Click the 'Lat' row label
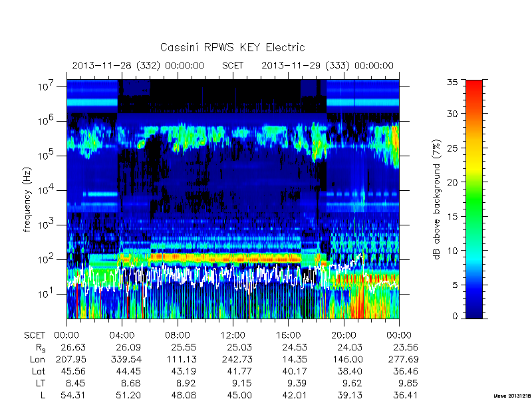The height and width of the screenshot is (399, 532). pos(39,372)
